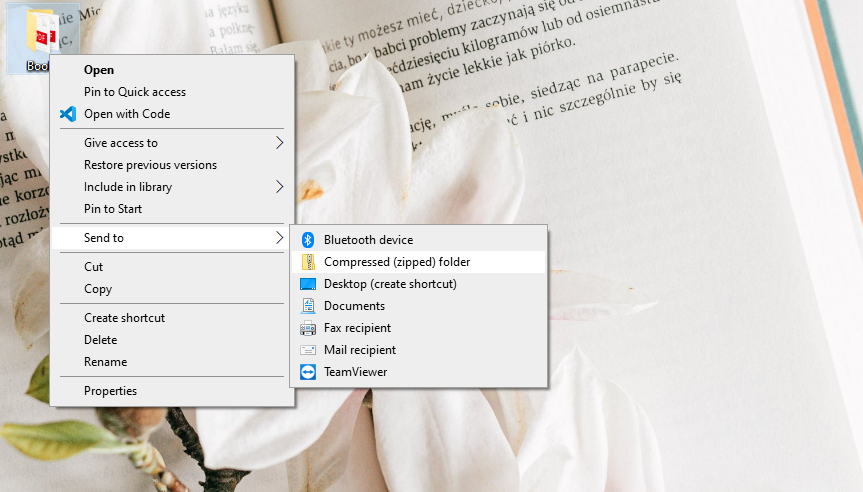Image resolution: width=863 pixels, height=492 pixels.
Task: Click the Visual Studio Code icon
Action: (x=68, y=114)
